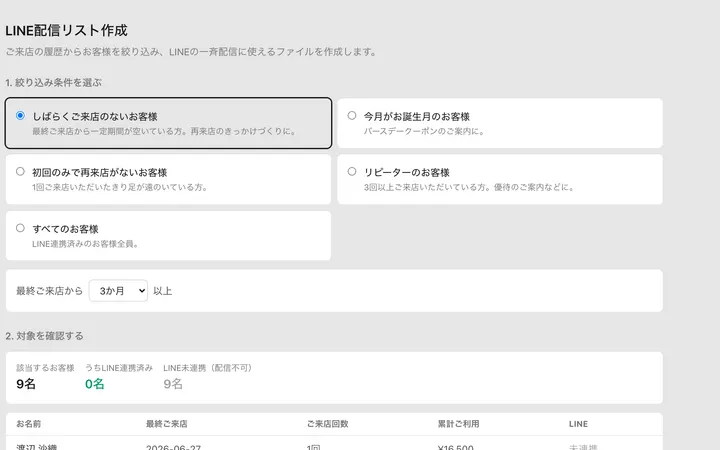The image size is (720, 450).
Task: Click the 累計ご利用 column header
Action: point(458,424)
